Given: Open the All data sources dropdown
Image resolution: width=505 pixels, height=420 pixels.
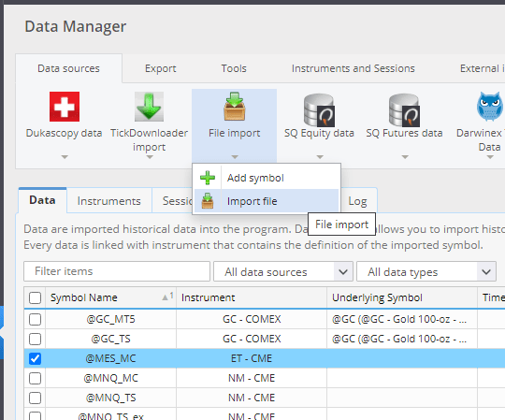Looking at the screenshot, I should 283,271.
